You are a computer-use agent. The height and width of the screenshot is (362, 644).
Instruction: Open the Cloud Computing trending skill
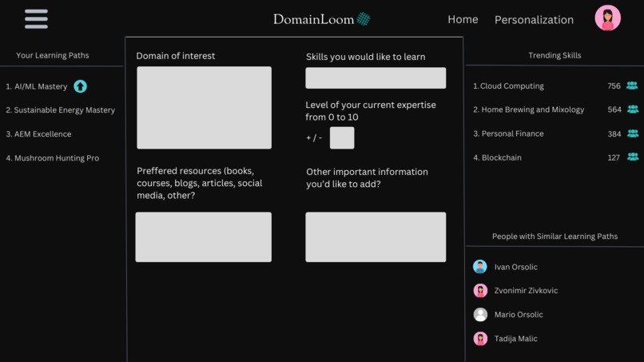[x=508, y=86]
